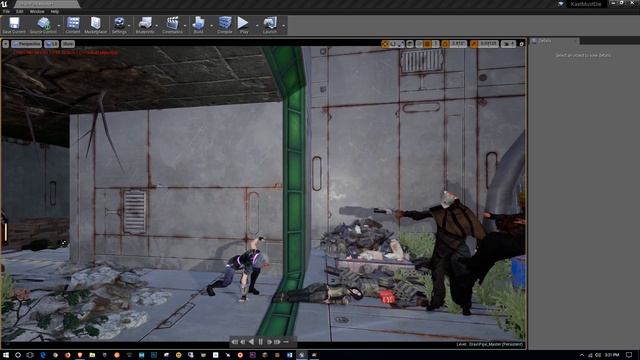The image size is (640, 360).
Task: Open camera speed dropdown in viewport
Action: pos(509,44)
